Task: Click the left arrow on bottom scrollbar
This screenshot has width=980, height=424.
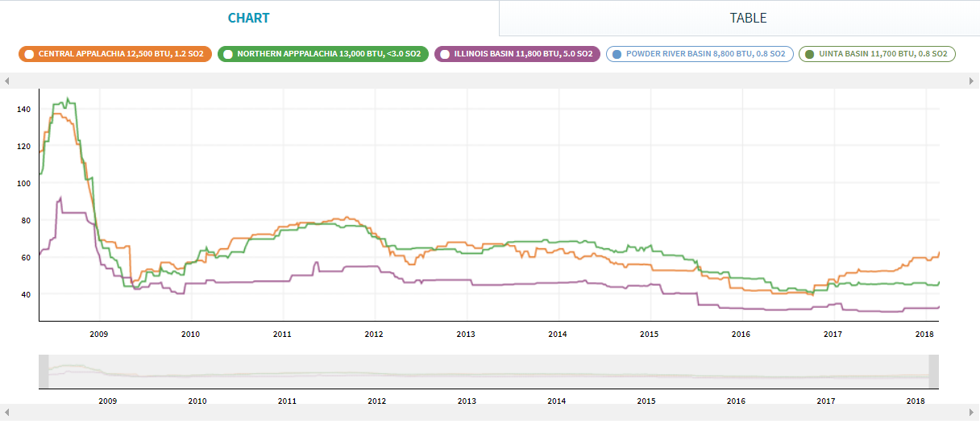Action: point(7,413)
